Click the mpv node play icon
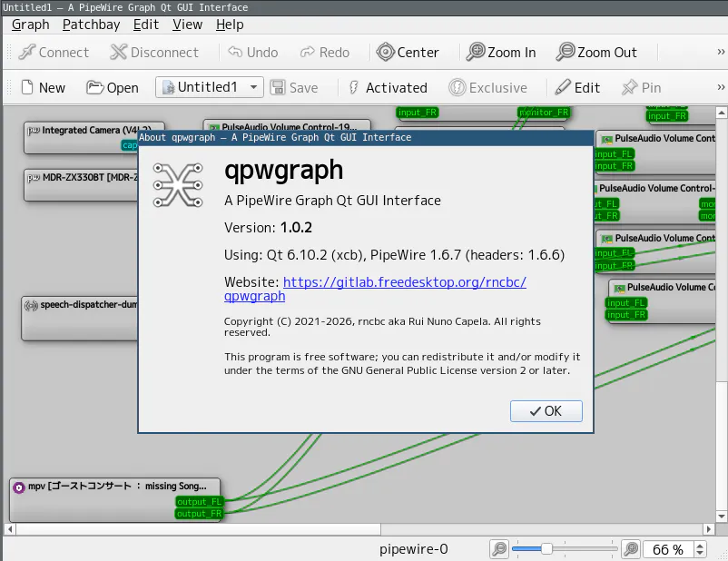The width and height of the screenshot is (728, 561). (x=19, y=487)
